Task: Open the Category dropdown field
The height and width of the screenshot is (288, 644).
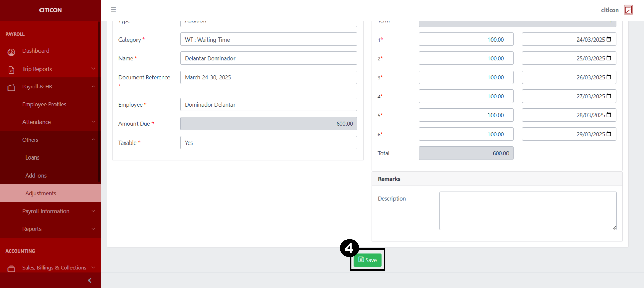Action: [268, 40]
